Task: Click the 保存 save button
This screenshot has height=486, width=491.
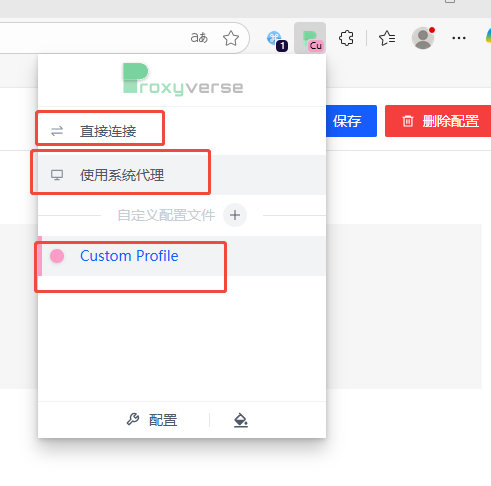Action: pyautogui.click(x=351, y=121)
